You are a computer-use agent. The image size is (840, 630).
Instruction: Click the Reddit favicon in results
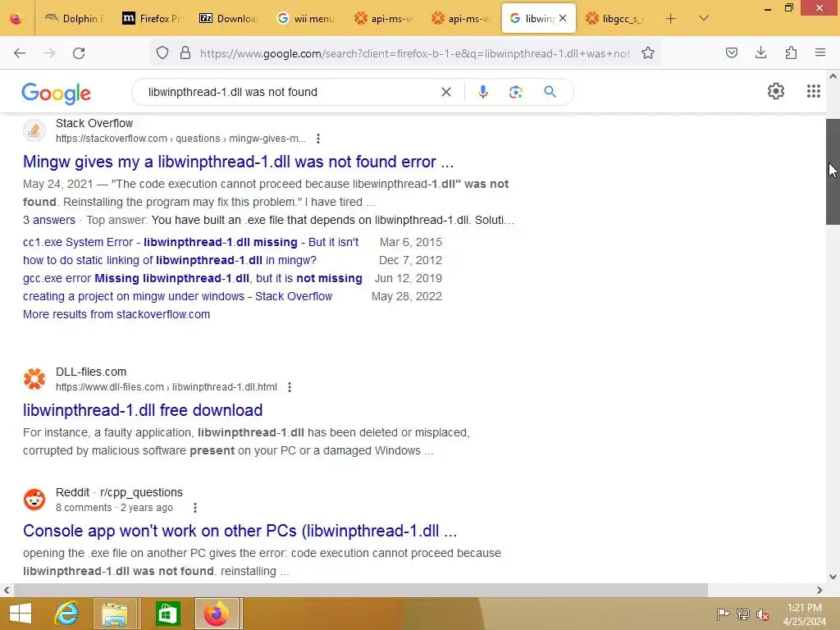34,500
